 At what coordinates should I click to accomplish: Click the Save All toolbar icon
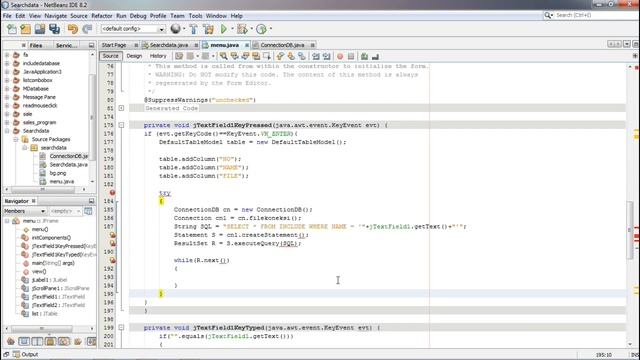(x=54, y=29)
